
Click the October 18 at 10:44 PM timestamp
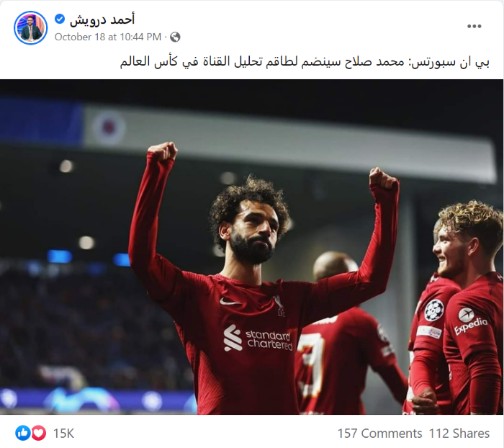click(x=108, y=37)
